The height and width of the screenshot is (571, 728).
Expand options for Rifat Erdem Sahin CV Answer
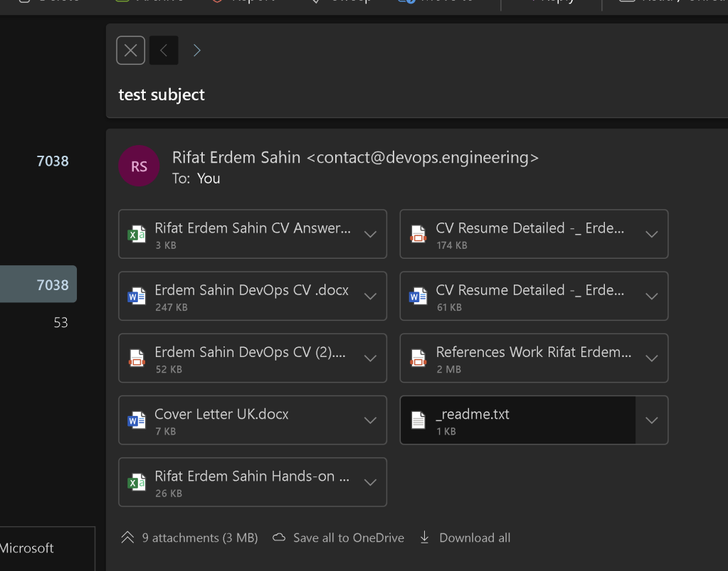(x=371, y=234)
